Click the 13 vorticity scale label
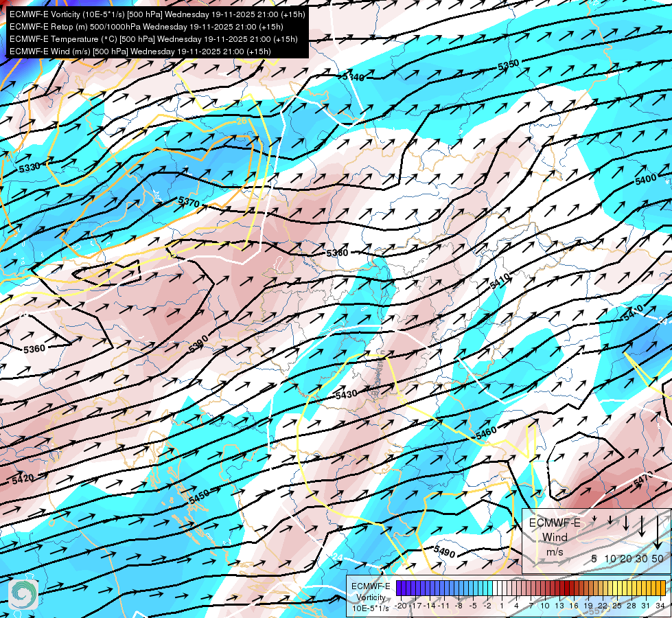Screen dimensions: 672x618 [x=559, y=606]
